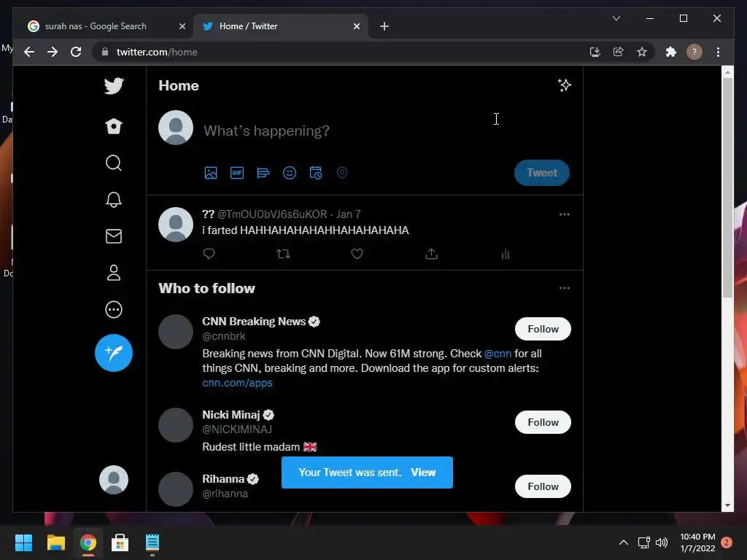747x560 pixels.
Task: Add media image to tweet
Action: pyautogui.click(x=211, y=173)
